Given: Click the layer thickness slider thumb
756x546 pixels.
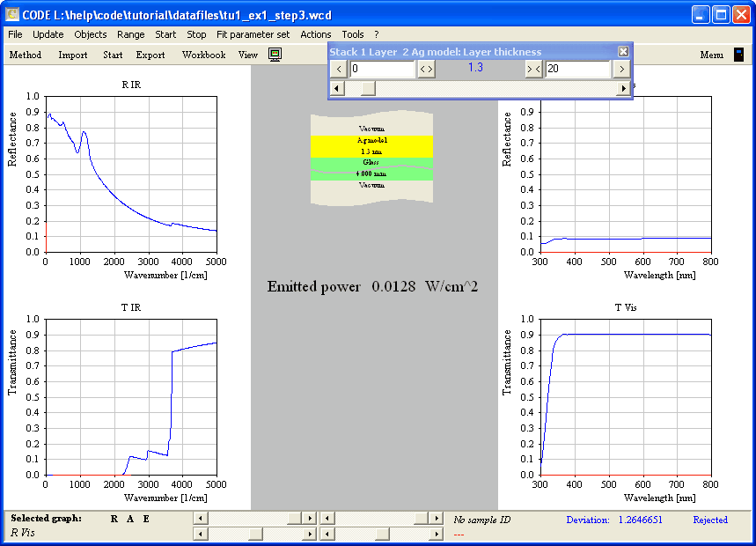Looking at the screenshot, I should click(x=368, y=88).
